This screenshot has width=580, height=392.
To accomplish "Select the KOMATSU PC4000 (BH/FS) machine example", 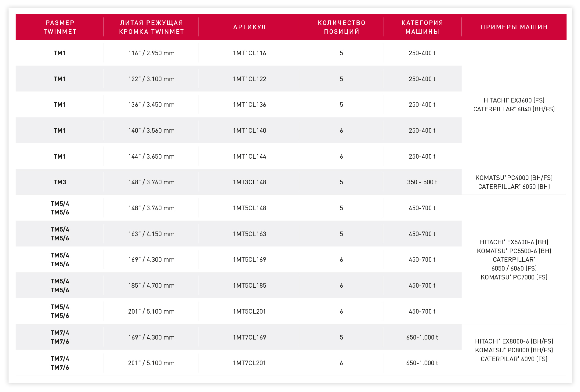I will [x=514, y=178].
